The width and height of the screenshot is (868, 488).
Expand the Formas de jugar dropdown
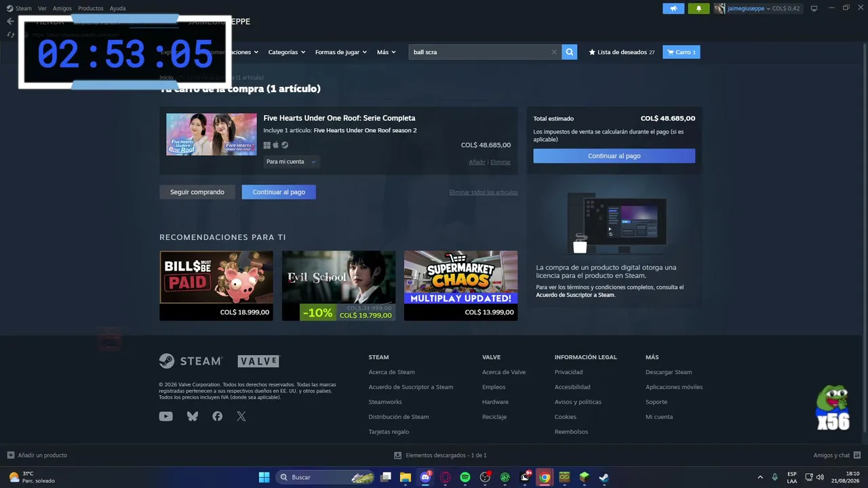pos(341,52)
